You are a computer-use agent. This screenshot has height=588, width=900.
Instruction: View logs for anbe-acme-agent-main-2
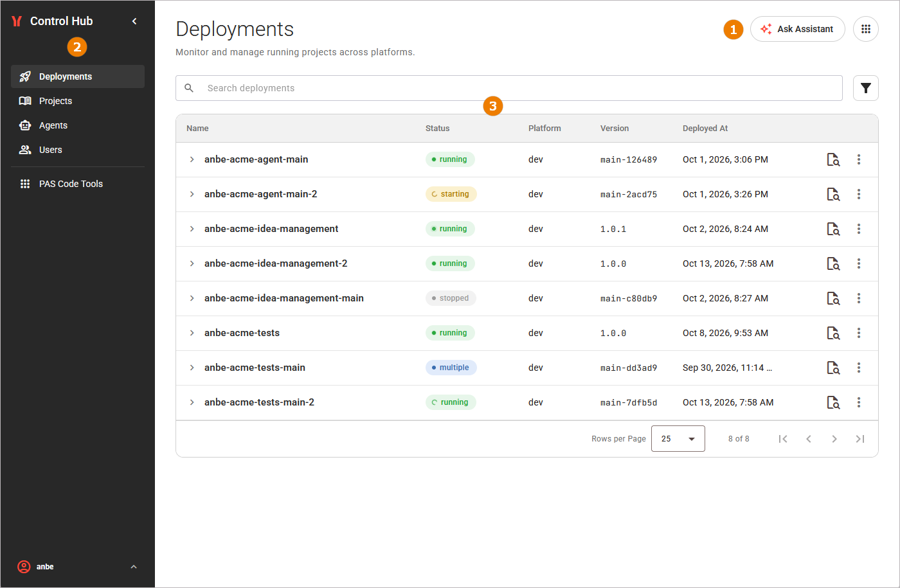coord(833,194)
